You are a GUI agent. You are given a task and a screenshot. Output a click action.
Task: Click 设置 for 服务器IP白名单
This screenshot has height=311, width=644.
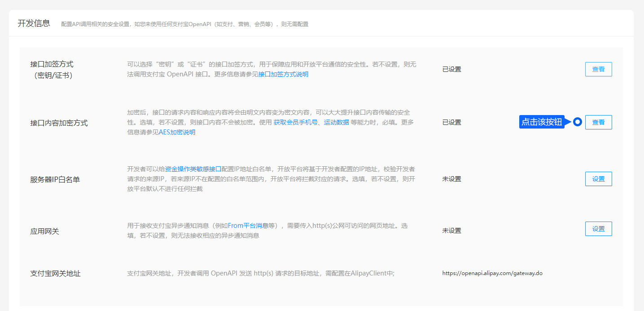tap(598, 179)
